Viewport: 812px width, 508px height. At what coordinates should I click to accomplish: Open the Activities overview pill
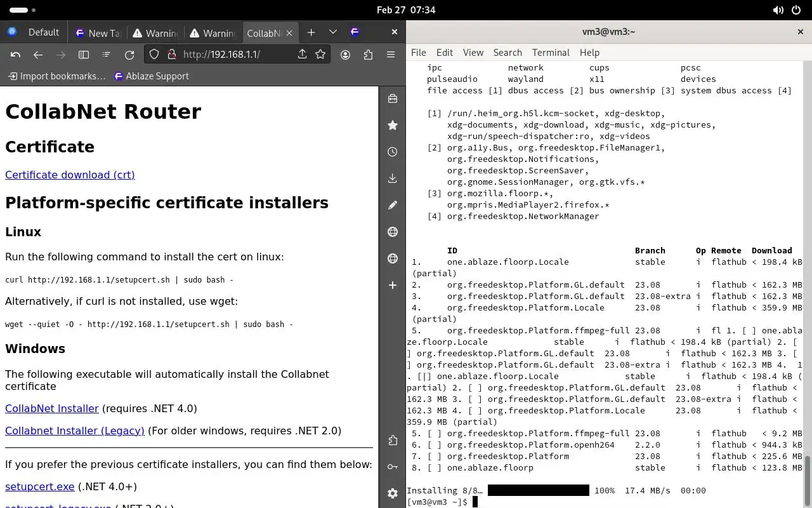click(23, 10)
